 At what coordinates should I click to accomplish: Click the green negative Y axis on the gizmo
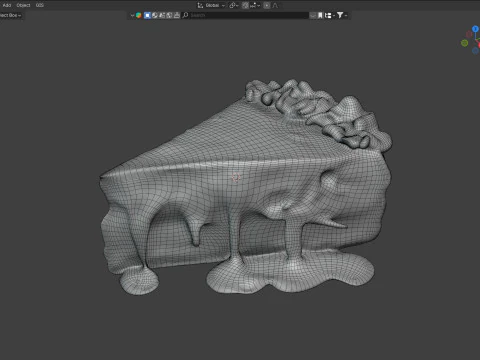[464, 43]
